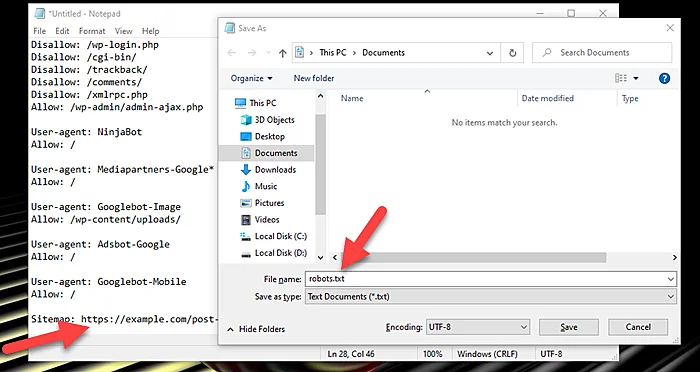Sort by Name column header

point(352,99)
